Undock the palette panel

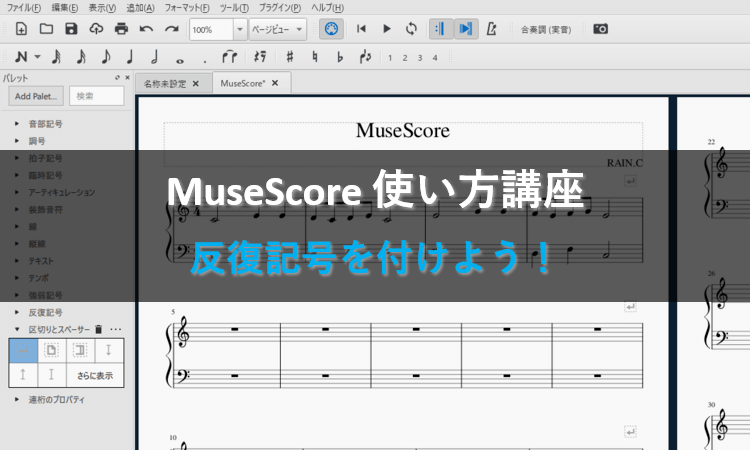coord(117,77)
